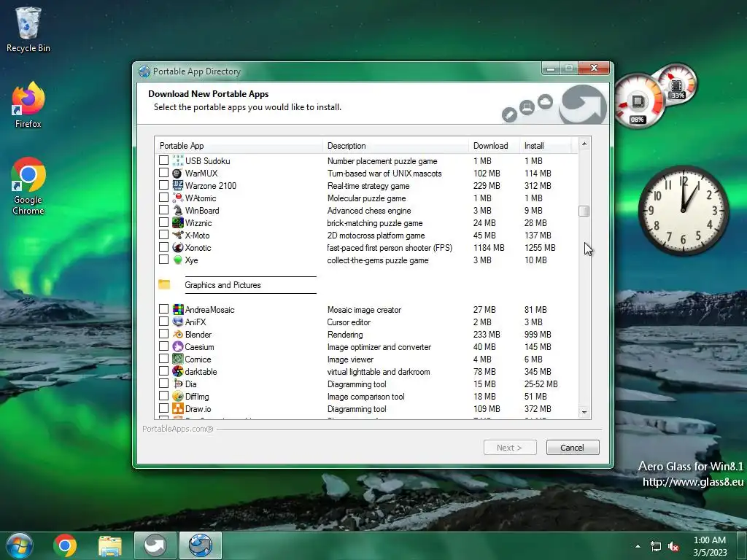Open Google Chrome desktop shortcut
747x560 pixels.
pos(28,186)
